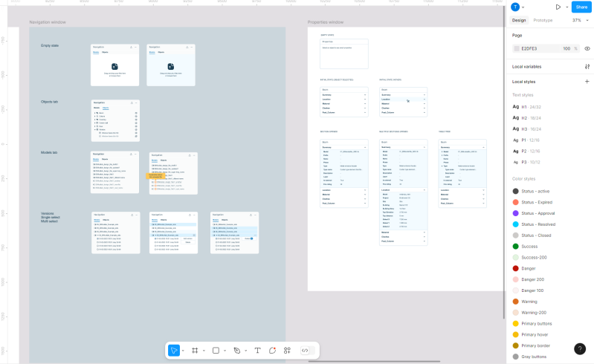Select the Move tool
This screenshot has height=364, width=594.
point(174,351)
